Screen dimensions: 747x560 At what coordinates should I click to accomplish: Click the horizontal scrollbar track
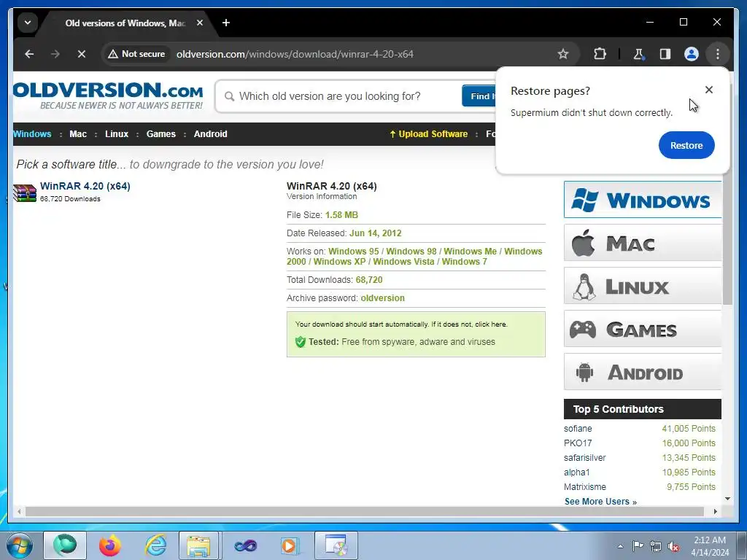365,511
